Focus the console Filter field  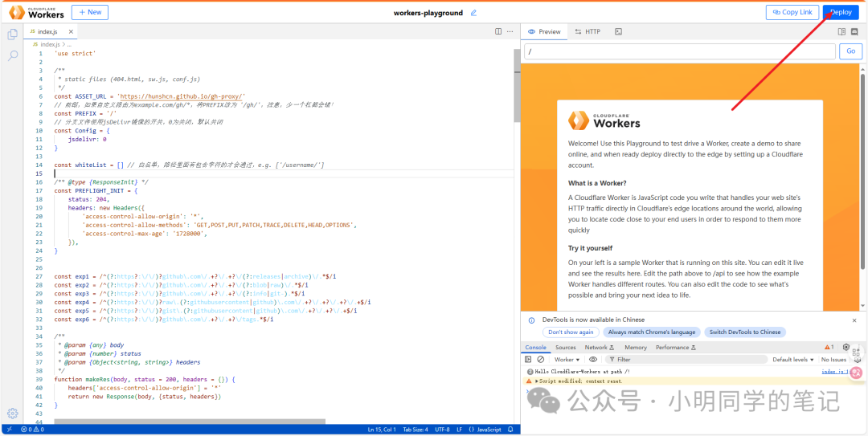(686, 359)
